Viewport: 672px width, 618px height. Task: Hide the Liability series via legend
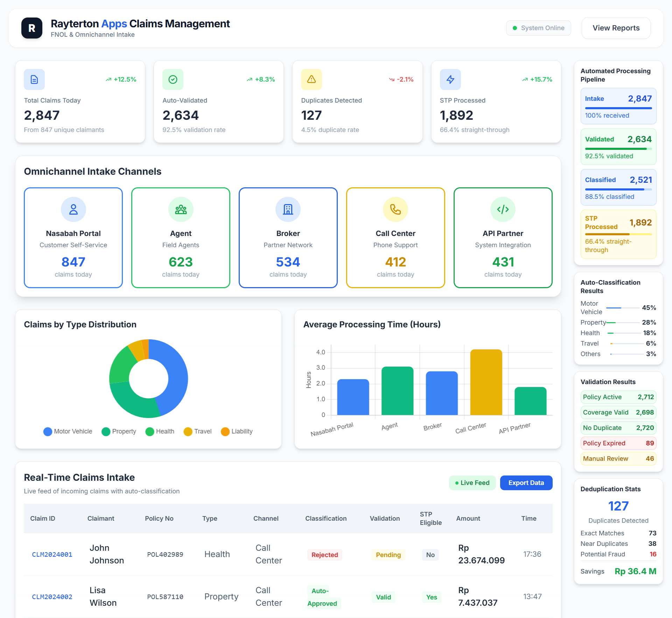(237, 431)
